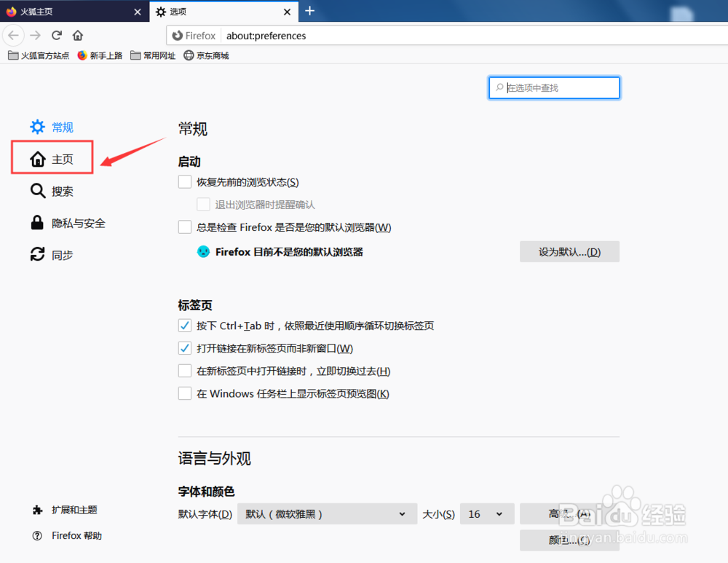Enable 在 Windows 任务栏上显示标签页预览图
Image resolution: width=728 pixels, height=563 pixels.
[x=185, y=393]
